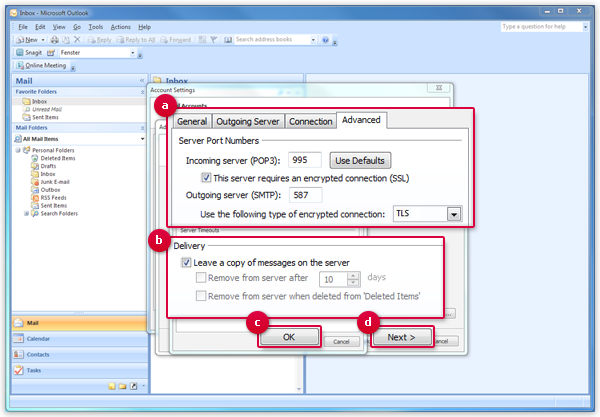Open the Search address books dropdown arrow

pos(313,40)
